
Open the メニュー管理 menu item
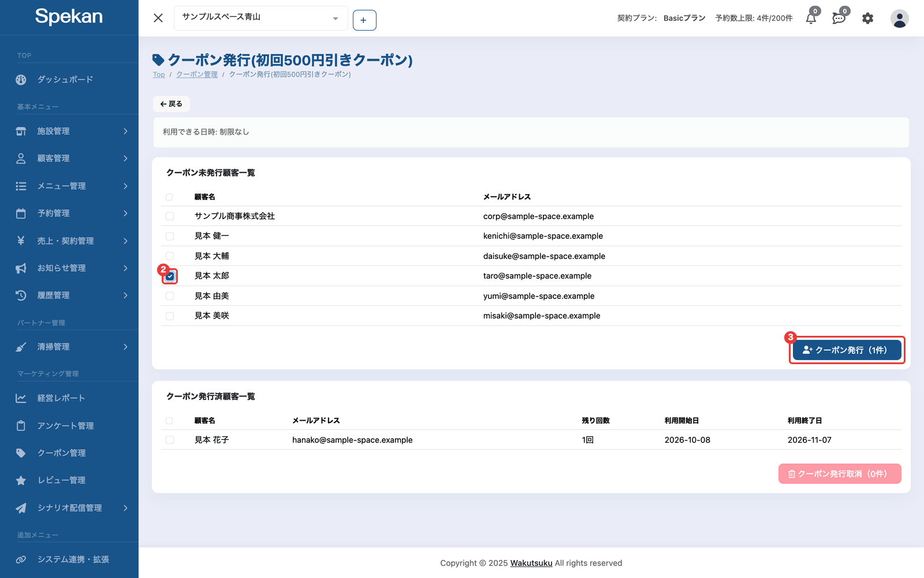tap(69, 186)
